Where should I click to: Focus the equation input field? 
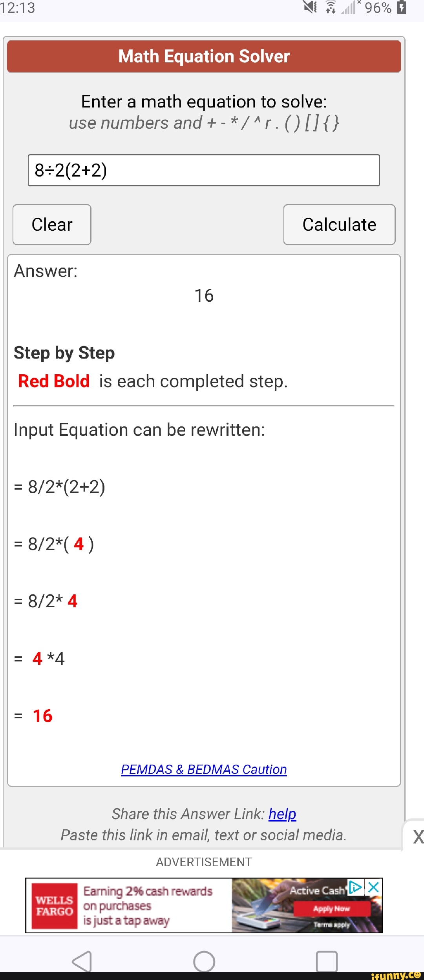204,170
